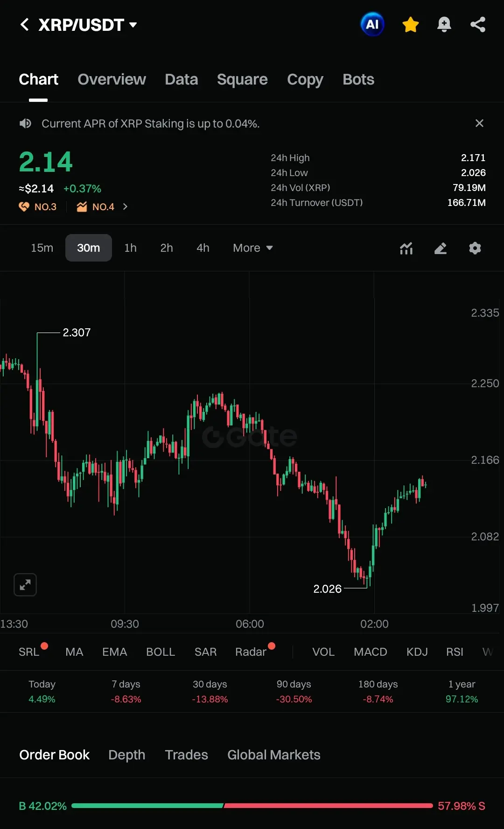Tap the 24h High value 2.171
Viewport: 504px width, 829px height.
(473, 158)
